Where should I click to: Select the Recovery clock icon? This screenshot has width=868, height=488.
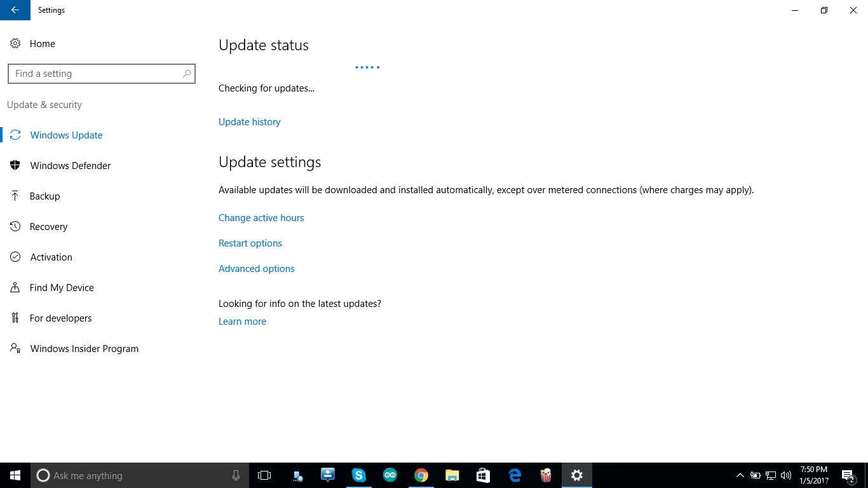point(15,226)
